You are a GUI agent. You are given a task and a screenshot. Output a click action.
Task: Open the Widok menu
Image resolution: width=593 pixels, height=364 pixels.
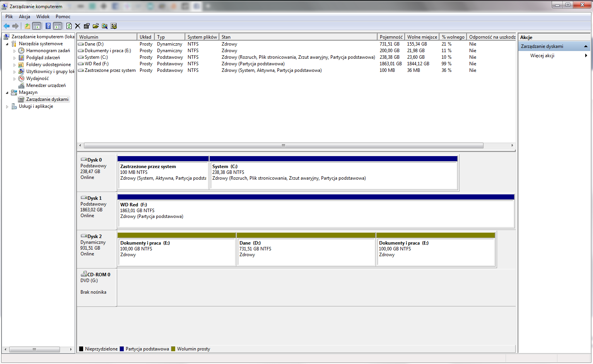click(43, 17)
